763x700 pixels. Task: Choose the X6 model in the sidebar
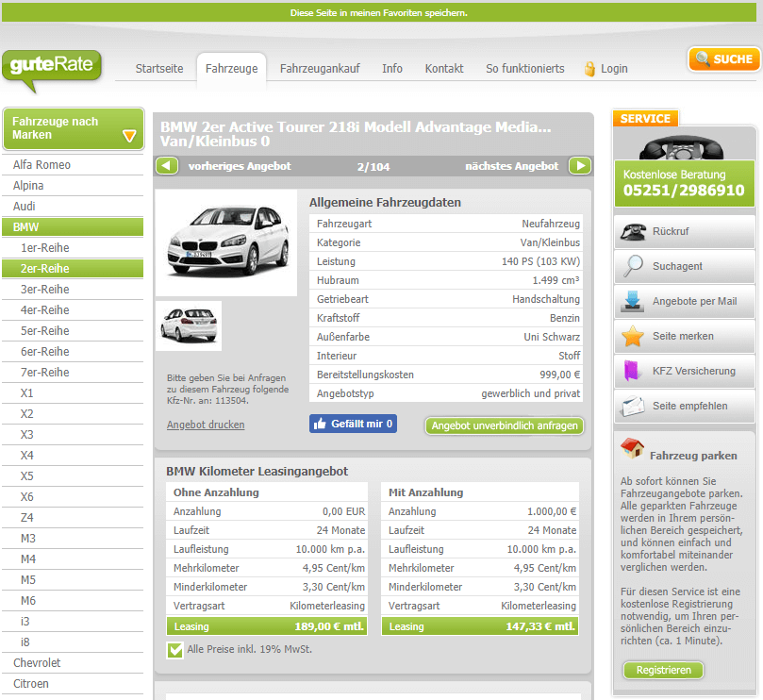tap(73, 497)
